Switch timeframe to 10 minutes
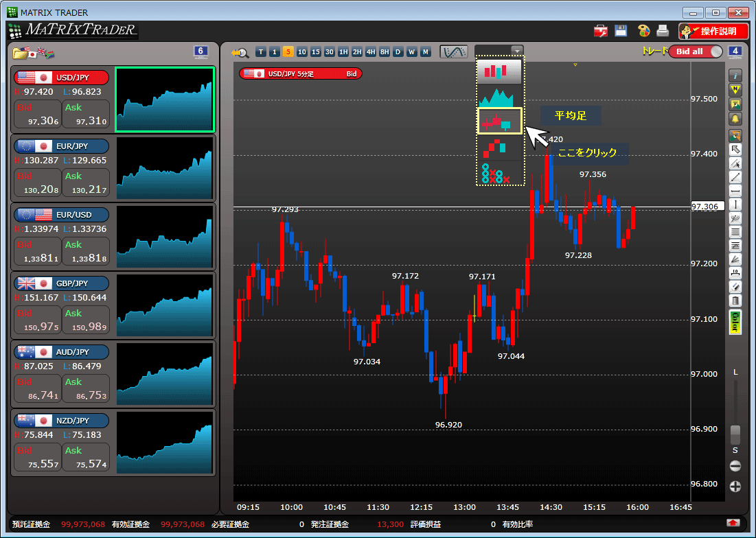The height and width of the screenshot is (538, 756). click(302, 52)
